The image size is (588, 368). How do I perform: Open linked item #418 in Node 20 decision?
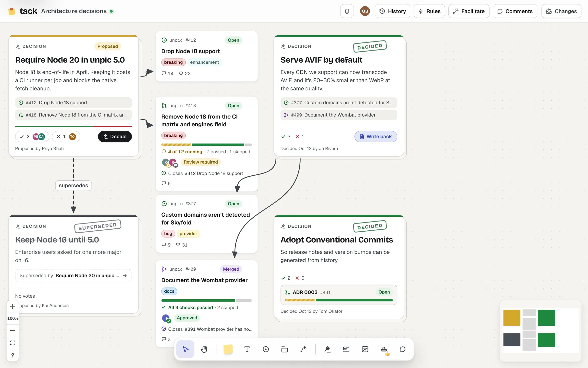[x=73, y=115]
